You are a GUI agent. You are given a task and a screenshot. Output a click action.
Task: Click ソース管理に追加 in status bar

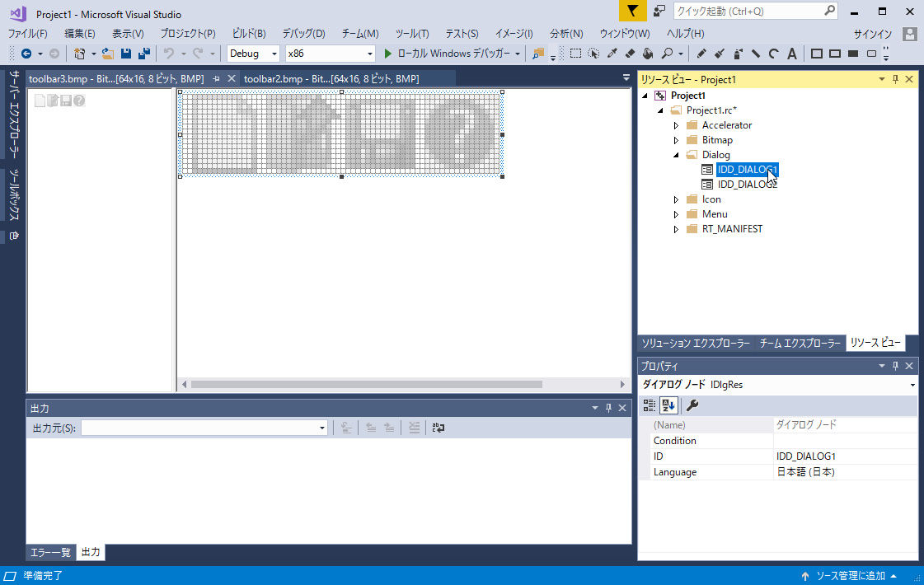pyautogui.click(x=851, y=576)
